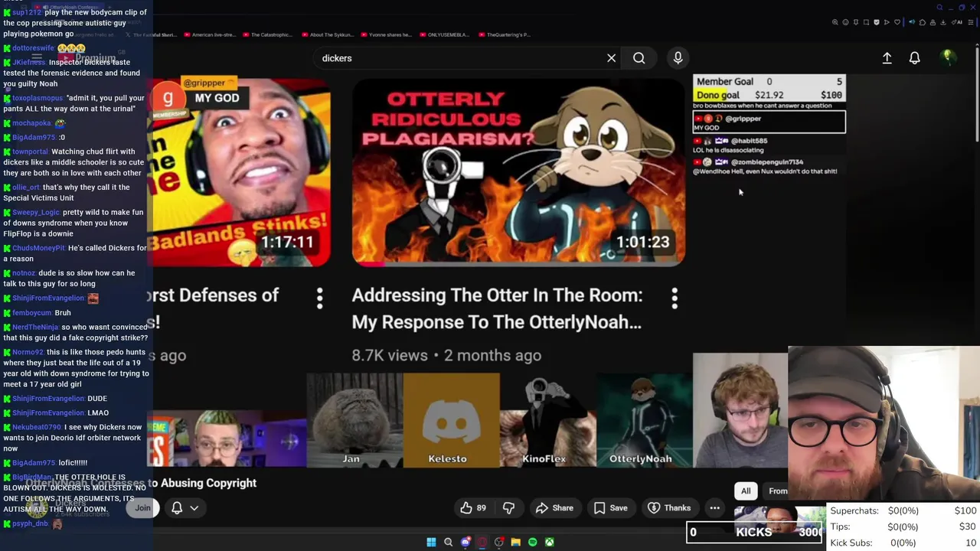This screenshot has height=551, width=980.
Task: Click the Thanks button
Action: 669,507
